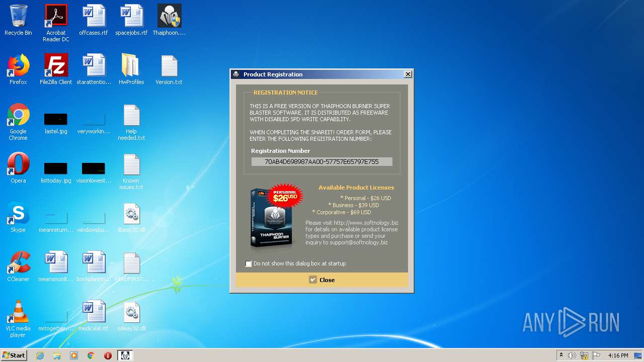Enable 'Do not show this dialog box at startup'
Viewport: 644px width, 362px height.
pyautogui.click(x=248, y=263)
